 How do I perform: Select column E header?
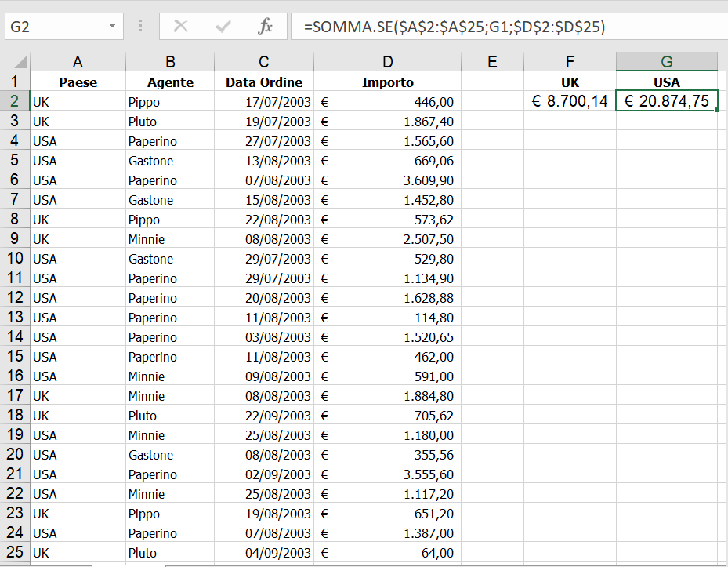tap(493, 61)
